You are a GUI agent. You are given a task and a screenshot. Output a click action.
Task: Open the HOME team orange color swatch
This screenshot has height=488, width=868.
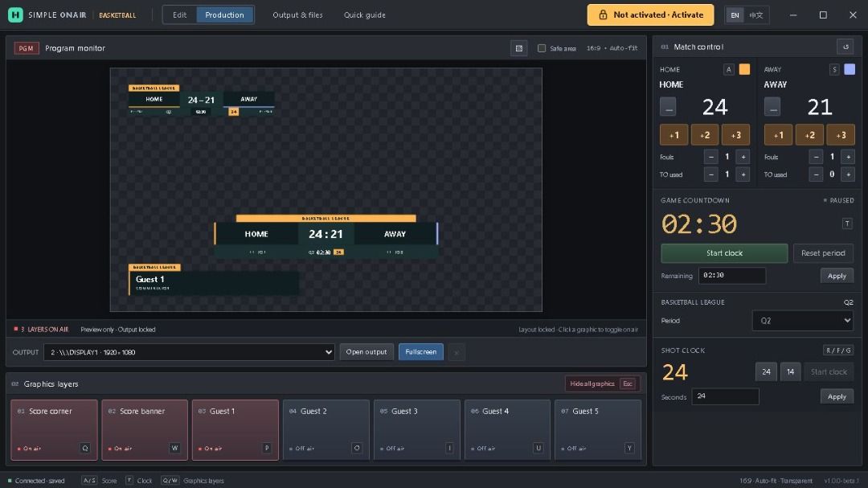pos(744,69)
